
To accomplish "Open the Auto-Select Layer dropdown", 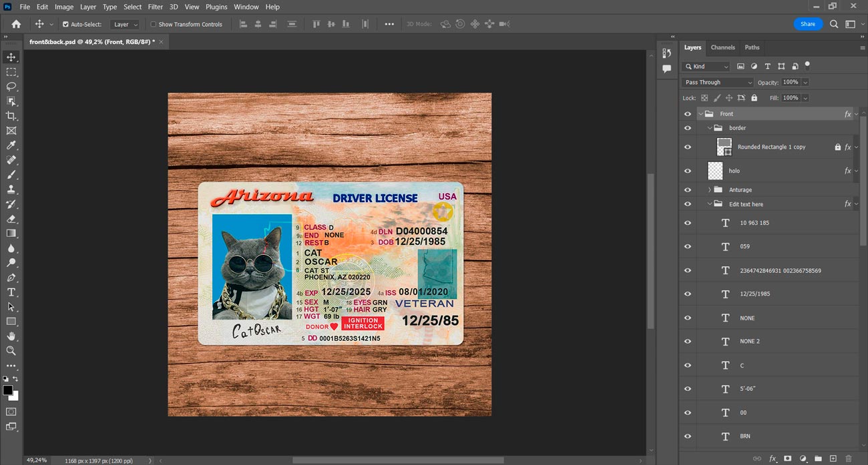I will coord(126,25).
